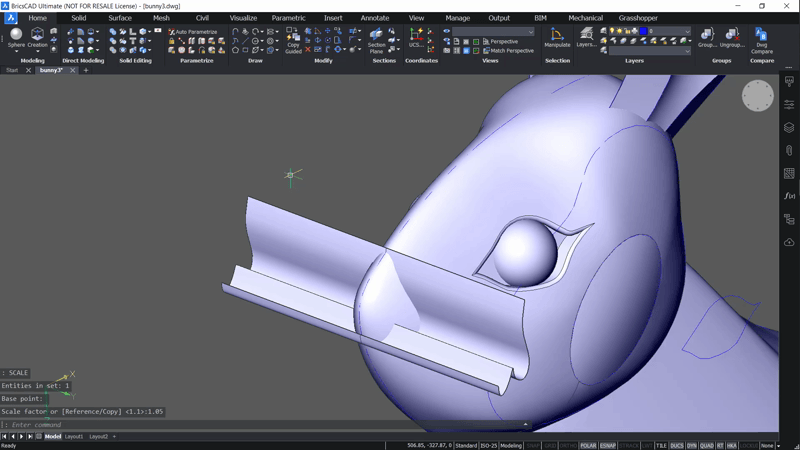Click the Ungroup icon
Screen dimensions: 800x450
coord(732,38)
